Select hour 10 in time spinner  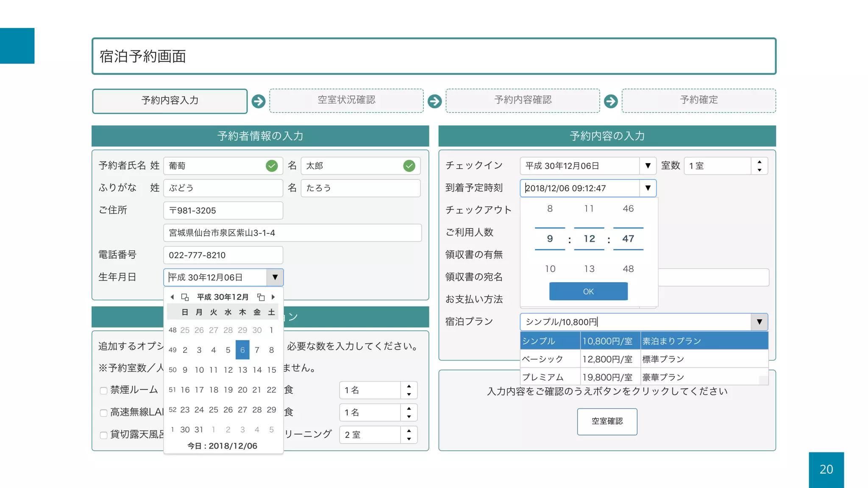coord(550,269)
